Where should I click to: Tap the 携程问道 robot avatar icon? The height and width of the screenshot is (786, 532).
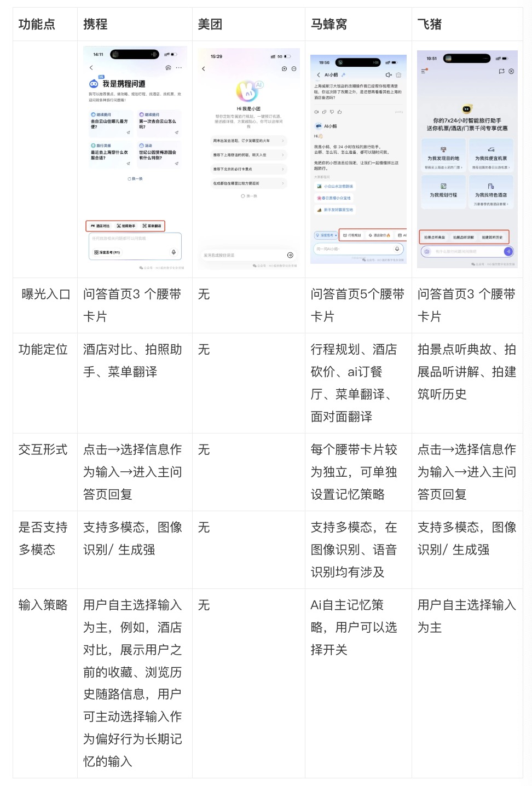pyautogui.click(x=94, y=84)
